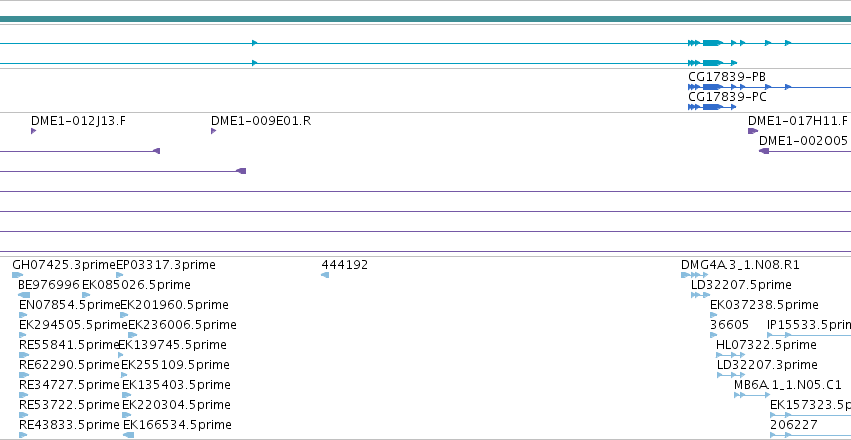The image size is (851, 440).
Task: Select the RE55841.5prime label
Action: click(x=69, y=345)
